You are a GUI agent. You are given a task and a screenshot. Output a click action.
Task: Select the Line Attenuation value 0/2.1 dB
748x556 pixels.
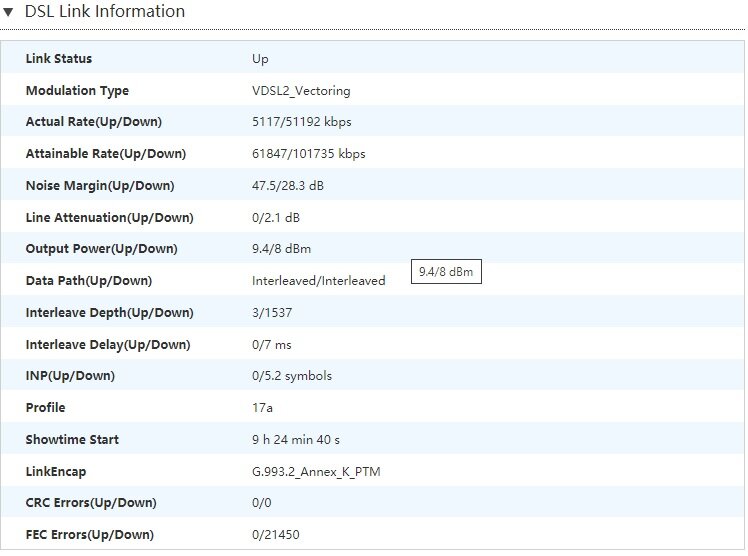coord(276,217)
